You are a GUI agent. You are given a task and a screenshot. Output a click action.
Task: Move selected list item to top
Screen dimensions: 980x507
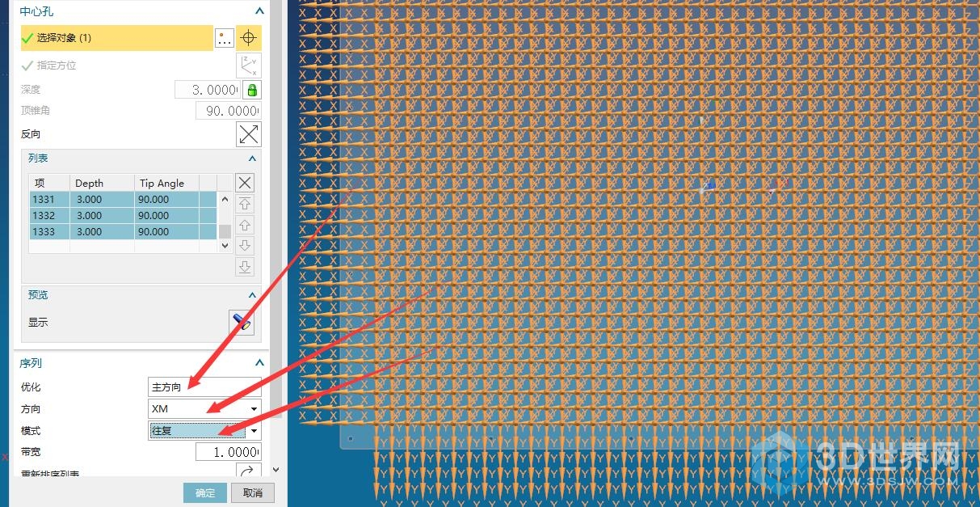point(245,204)
